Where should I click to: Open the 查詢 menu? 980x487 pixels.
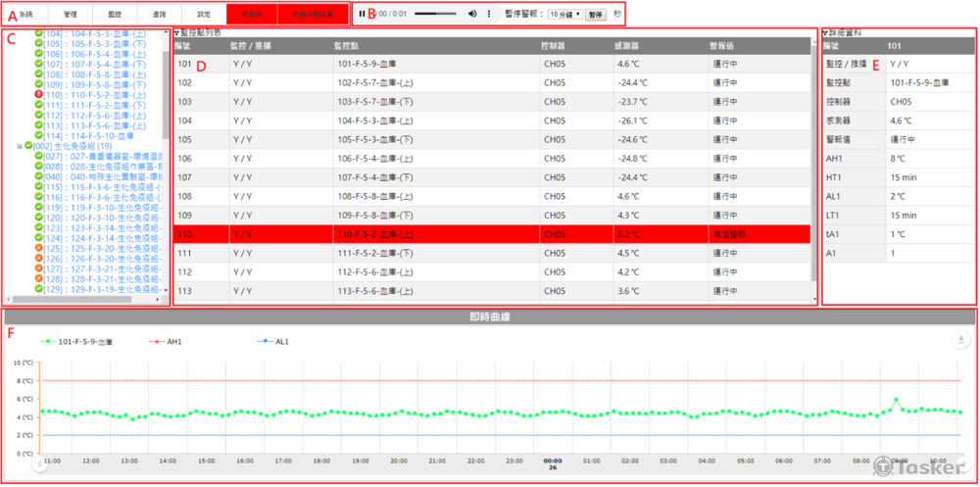pyautogui.click(x=159, y=15)
